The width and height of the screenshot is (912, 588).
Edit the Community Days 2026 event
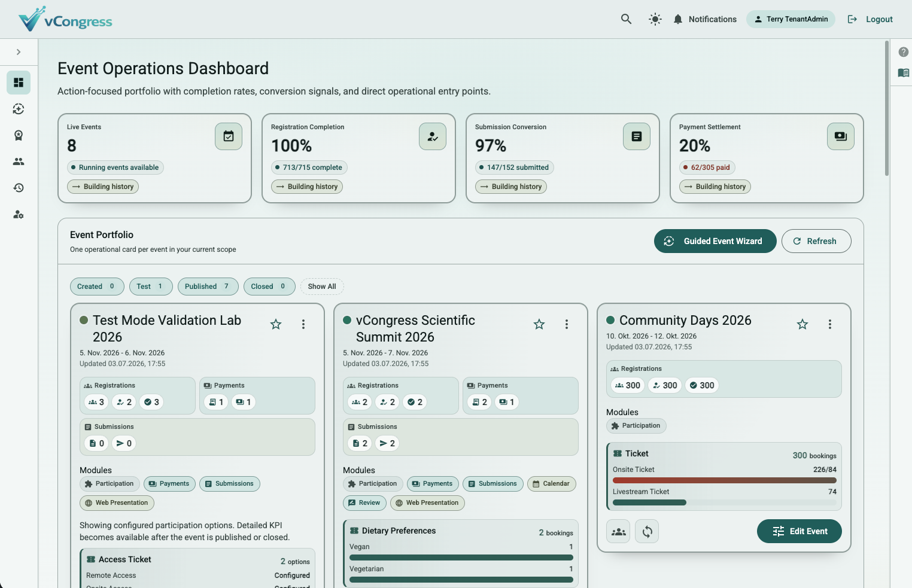tap(799, 531)
